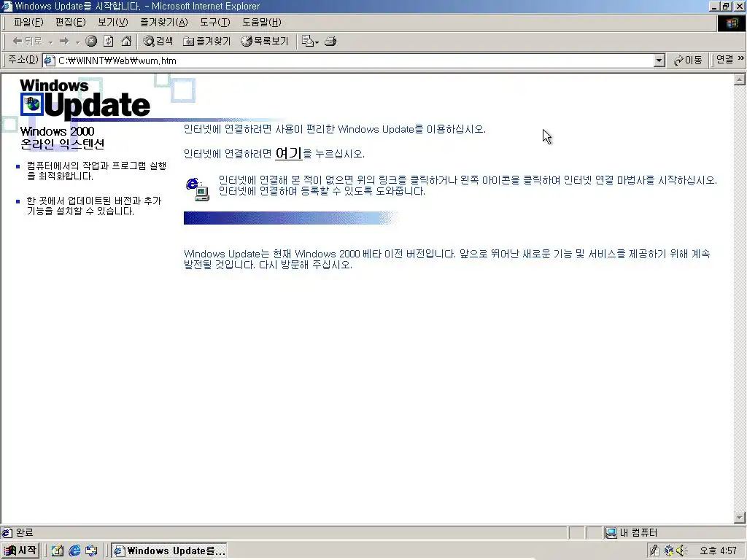
Task: Go to the home page icon
Action: point(125,42)
